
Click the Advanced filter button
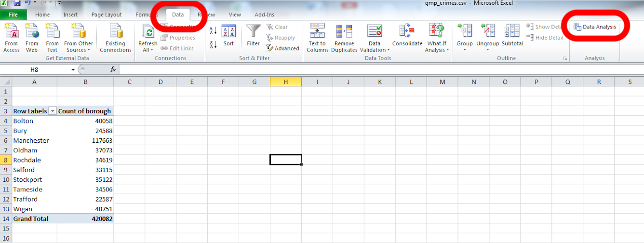point(283,48)
